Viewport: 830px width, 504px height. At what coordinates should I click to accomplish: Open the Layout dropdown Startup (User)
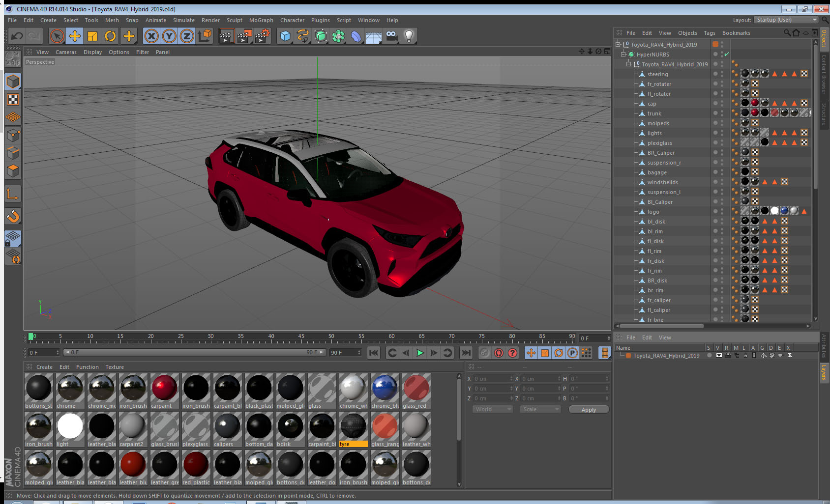pyautogui.click(x=787, y=20)
